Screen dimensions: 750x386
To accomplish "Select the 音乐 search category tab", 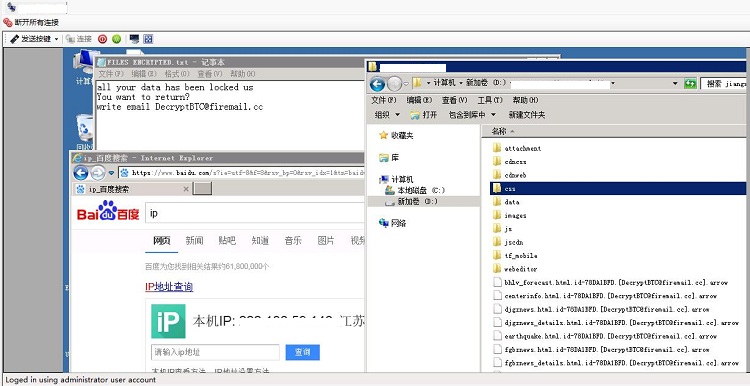I will (x=293, y=241).
